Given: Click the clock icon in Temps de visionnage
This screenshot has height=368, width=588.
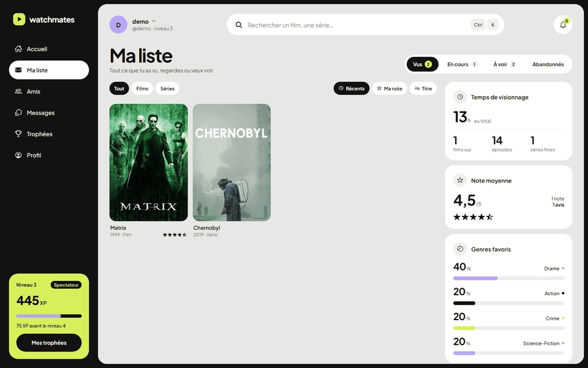Looking at the screenshot, I should [x=460, y=97].
